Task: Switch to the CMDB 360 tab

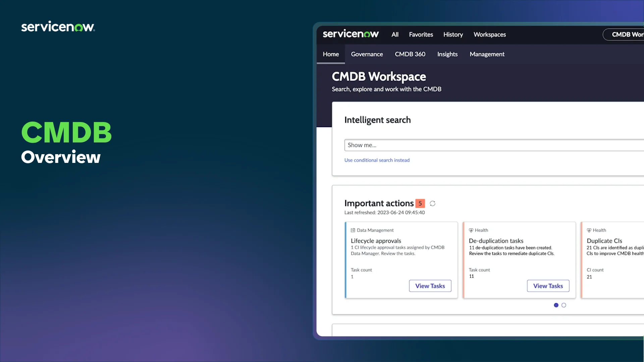Action: coord(410,54)
